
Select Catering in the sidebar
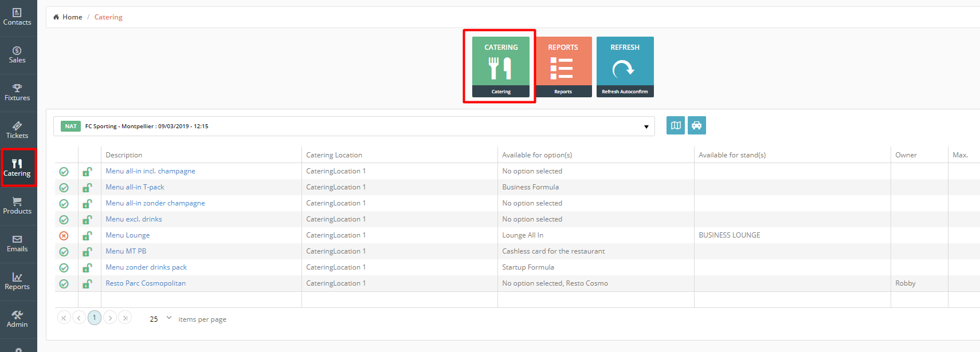tap(17, 168)
